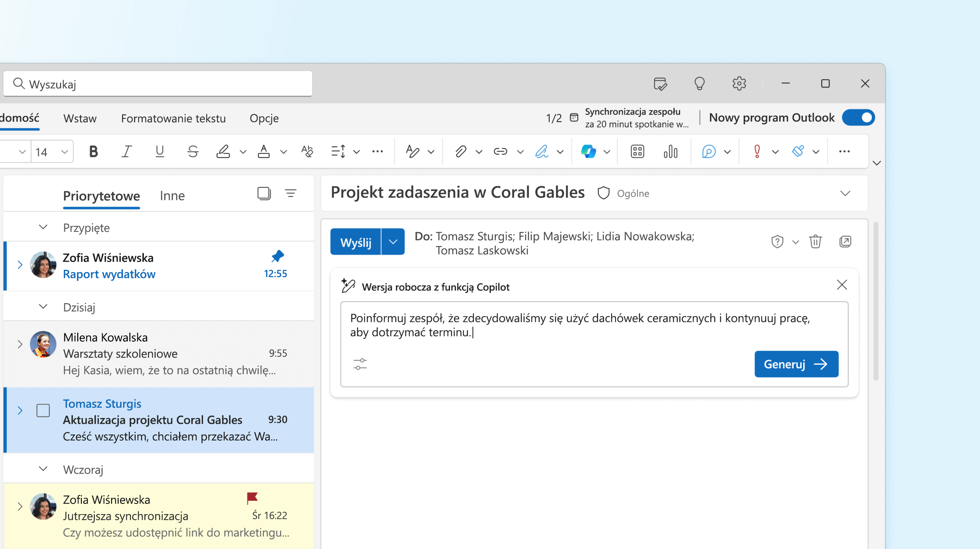Open the Formatowanie tekstu tab
This screenshot has height=549, width=980.
click(173, 118)
